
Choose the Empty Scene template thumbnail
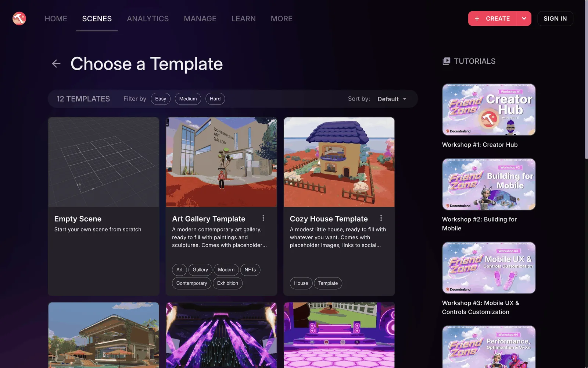[x=104, y=162]
